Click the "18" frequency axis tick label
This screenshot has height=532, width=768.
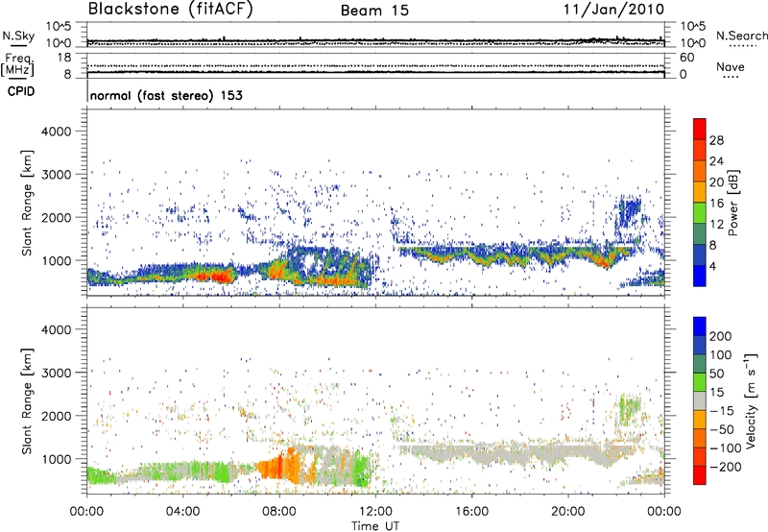pos(64,58)
